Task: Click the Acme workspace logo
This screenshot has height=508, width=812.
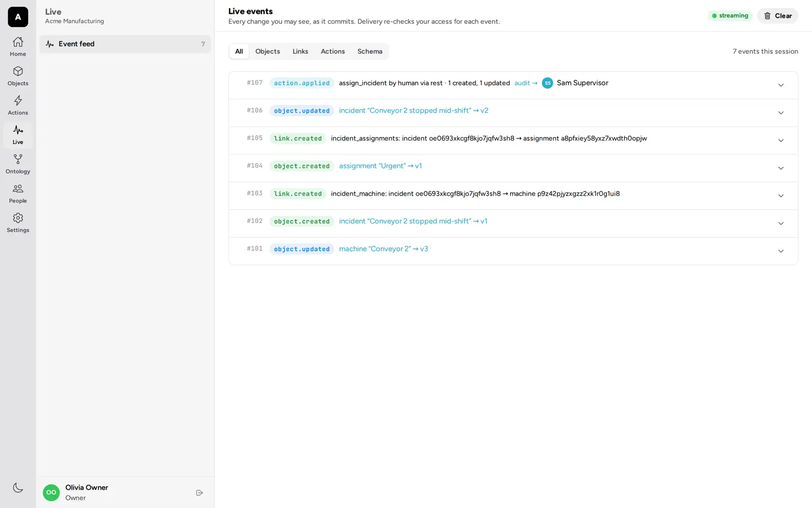Action: pyautogui.click(x=18, y=17)
